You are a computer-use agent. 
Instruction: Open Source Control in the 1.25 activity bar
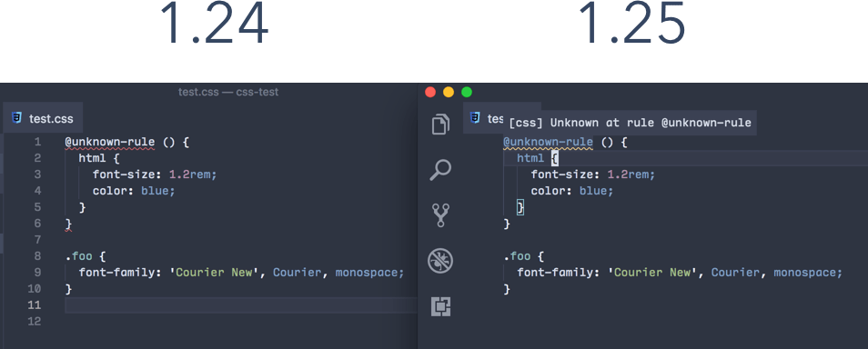pyautogui.click(x=441, y=215)
